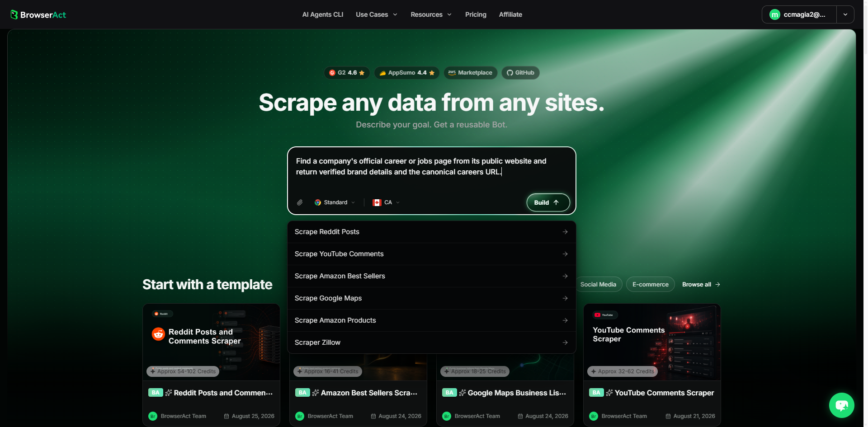Open the AI Agents CLI page

click(x=323, y=14)
